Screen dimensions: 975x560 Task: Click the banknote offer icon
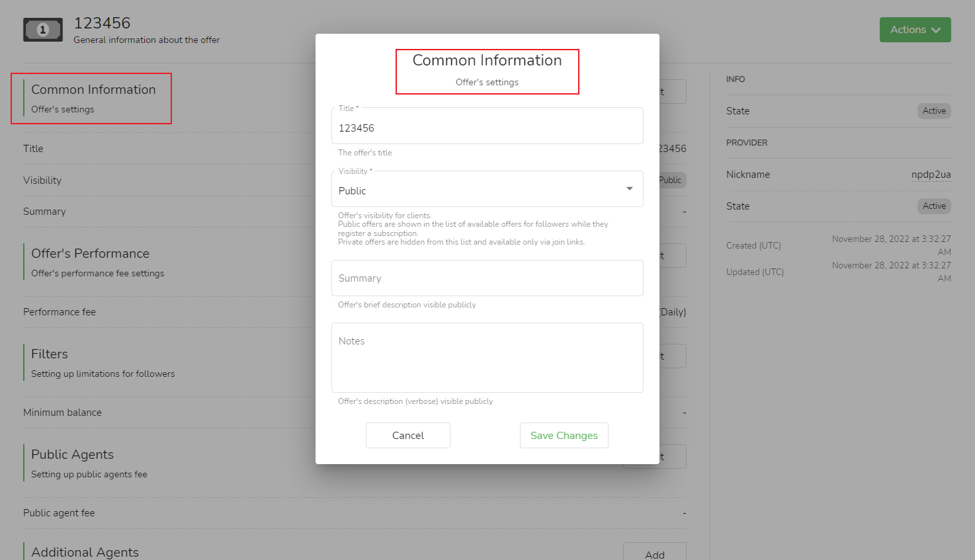(x=43, y=30)
